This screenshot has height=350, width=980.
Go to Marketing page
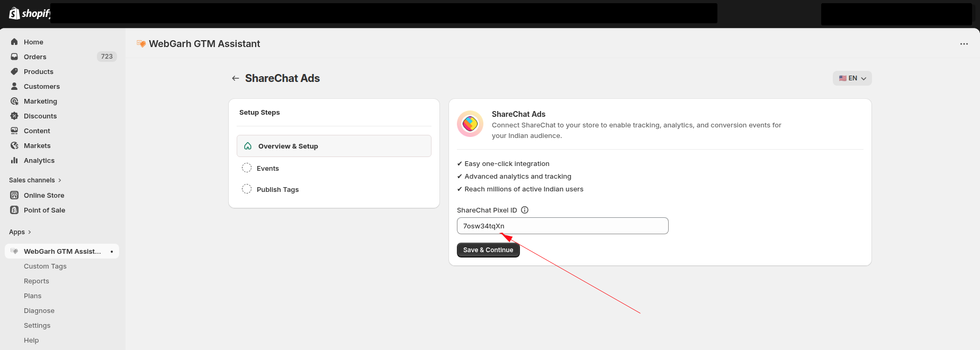tap(40, 101)
